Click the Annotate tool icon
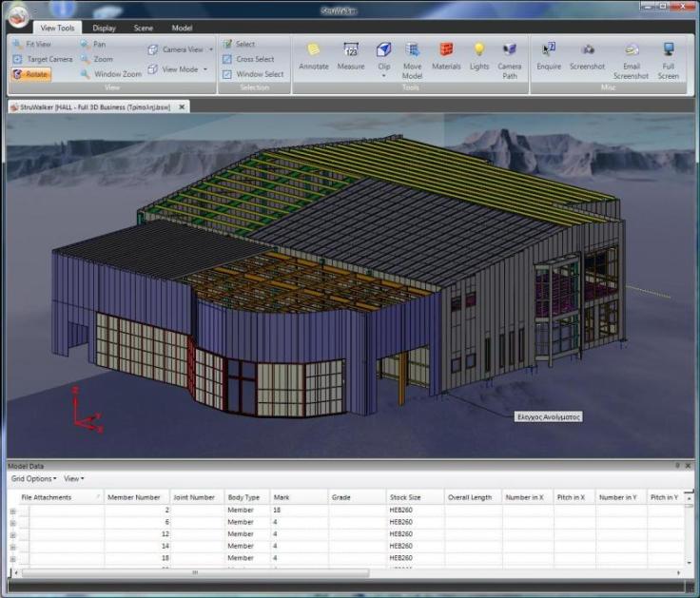The width and height of the screenshot is (700, 598). coord(313,50)
